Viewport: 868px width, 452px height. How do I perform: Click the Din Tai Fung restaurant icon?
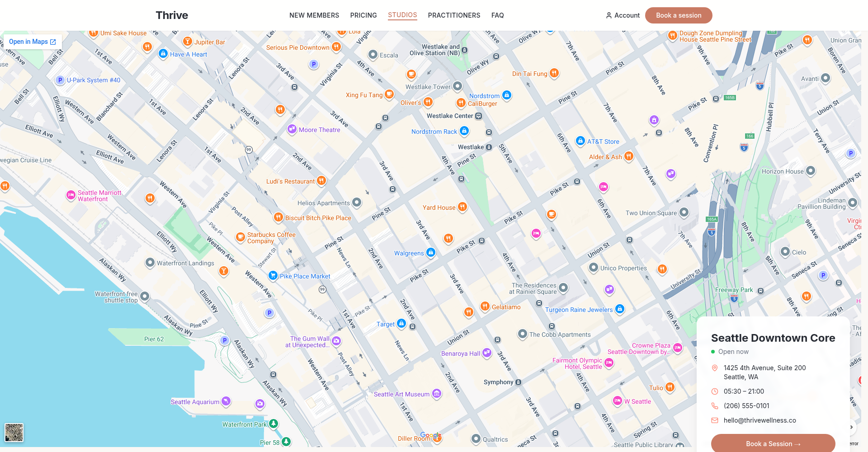[x=554, y=73]
